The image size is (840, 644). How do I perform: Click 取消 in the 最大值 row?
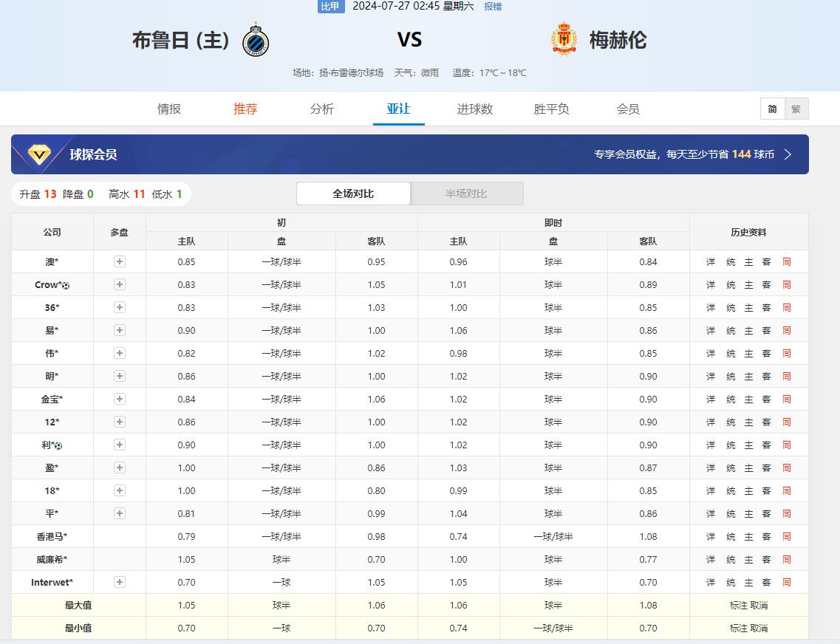coord(759,606)
